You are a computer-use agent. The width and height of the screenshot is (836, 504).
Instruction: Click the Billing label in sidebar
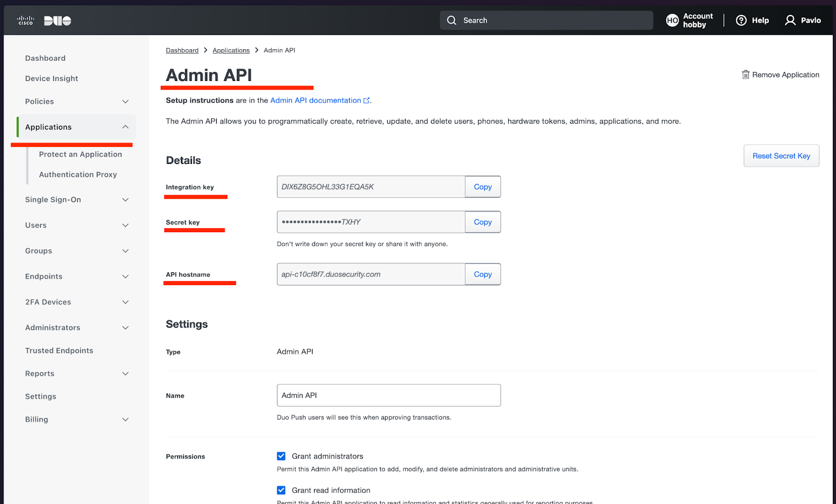click(x=36, y=420)
